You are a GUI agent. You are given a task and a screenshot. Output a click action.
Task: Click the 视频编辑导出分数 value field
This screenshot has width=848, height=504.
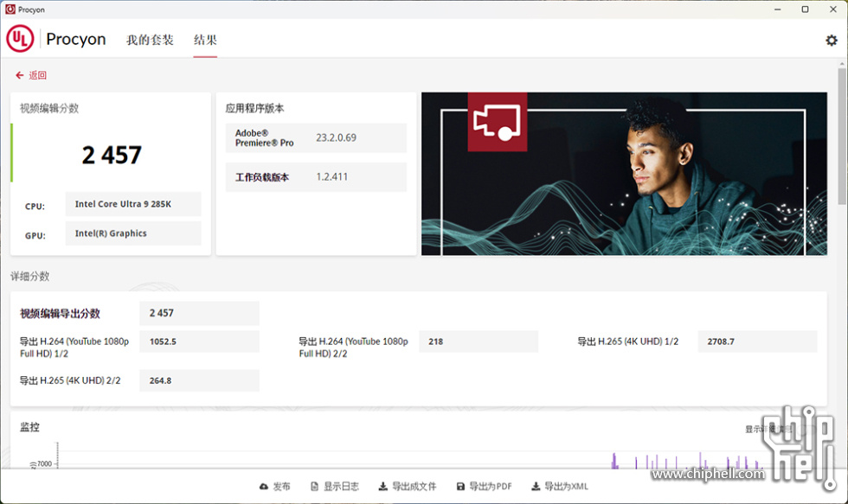(200, 313)
